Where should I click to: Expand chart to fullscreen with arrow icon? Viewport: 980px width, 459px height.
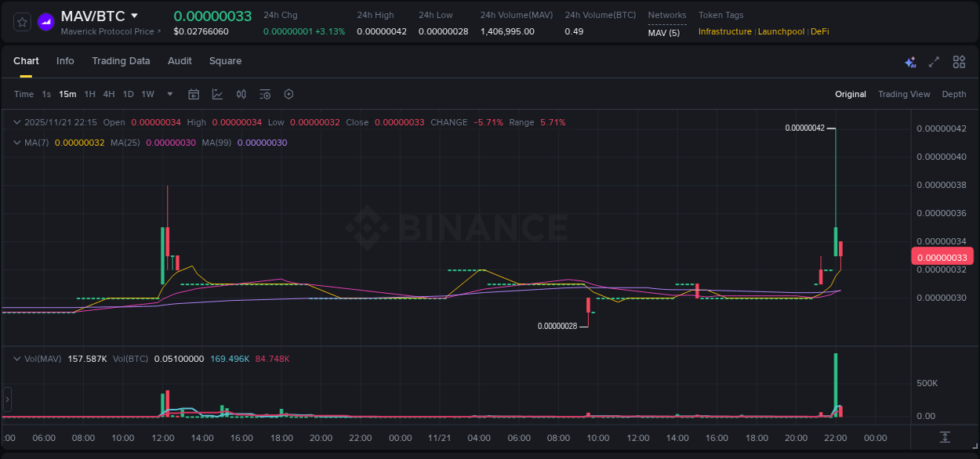click(935, 61)
